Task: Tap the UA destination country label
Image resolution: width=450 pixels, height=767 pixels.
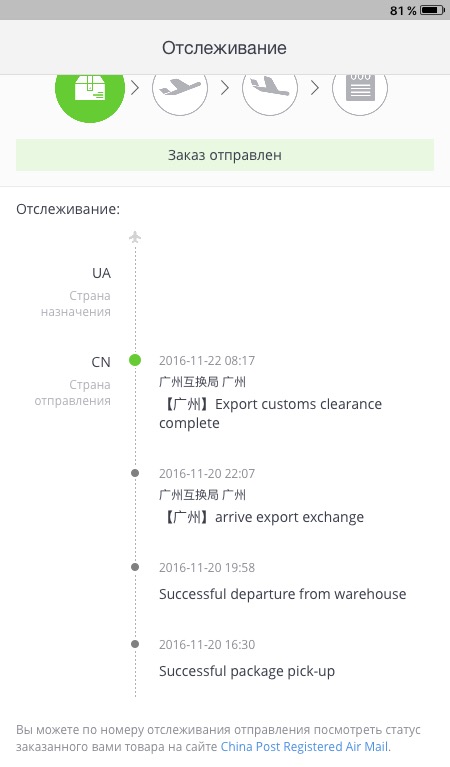Action: click(101, 273)
